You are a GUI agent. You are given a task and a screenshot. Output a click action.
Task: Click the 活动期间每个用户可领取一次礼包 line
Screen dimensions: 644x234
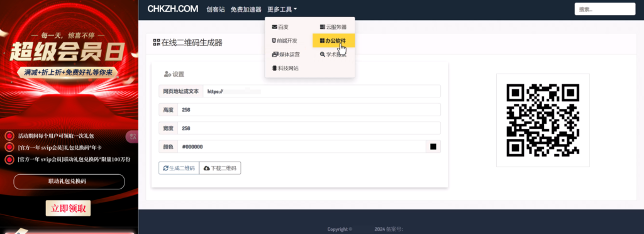[55, 136]
